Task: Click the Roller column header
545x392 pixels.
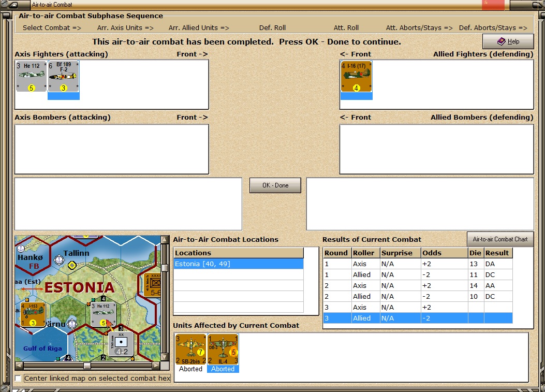Action: (365, 253)
